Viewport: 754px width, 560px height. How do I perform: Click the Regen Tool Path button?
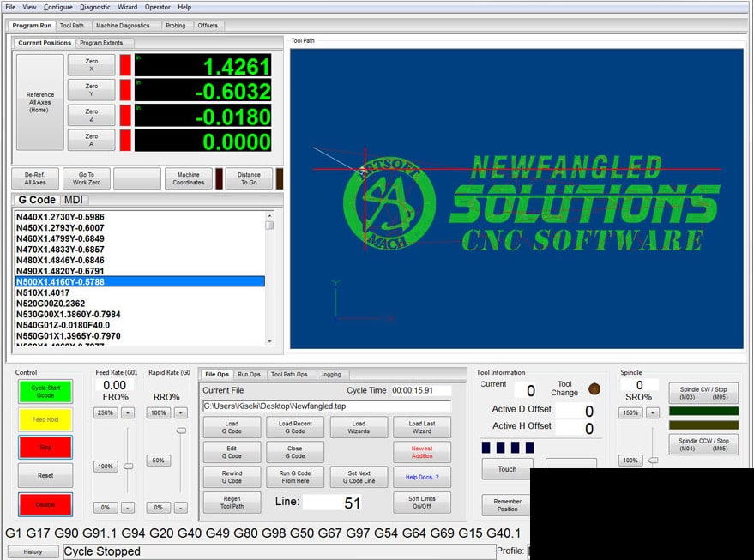point(232,503)
